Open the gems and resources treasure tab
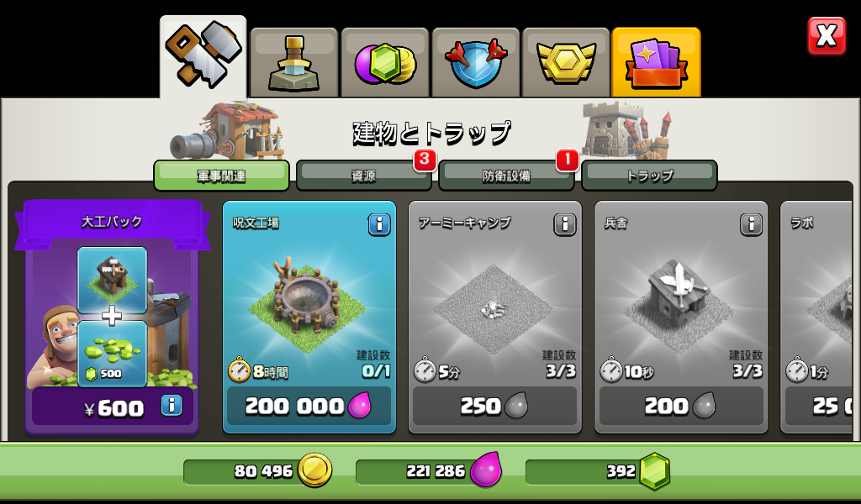This screenshot has width=861, height=504. pos(385,62)
